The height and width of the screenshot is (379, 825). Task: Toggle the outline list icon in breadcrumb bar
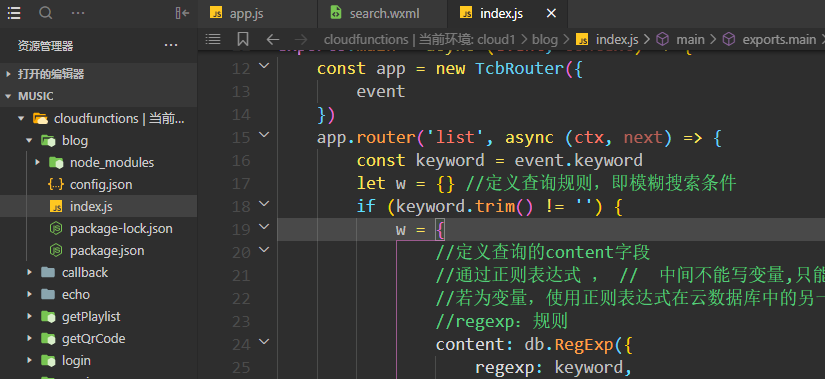coord(213,39)
